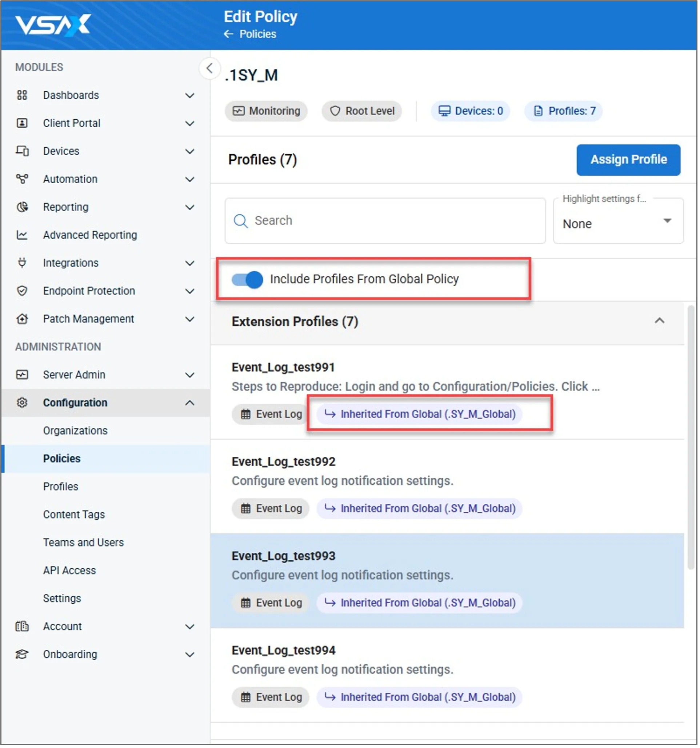Viewport: 700px width, 748px height.
Task: Click the Configuration gear icon
Action: (x=22, y=403)
